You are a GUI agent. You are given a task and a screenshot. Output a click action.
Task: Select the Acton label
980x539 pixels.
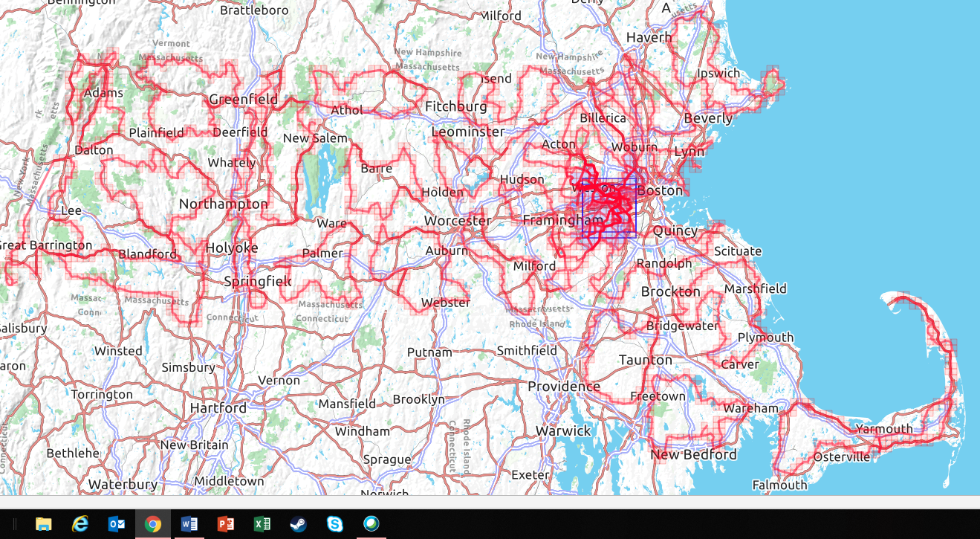[x=559, y=144]
